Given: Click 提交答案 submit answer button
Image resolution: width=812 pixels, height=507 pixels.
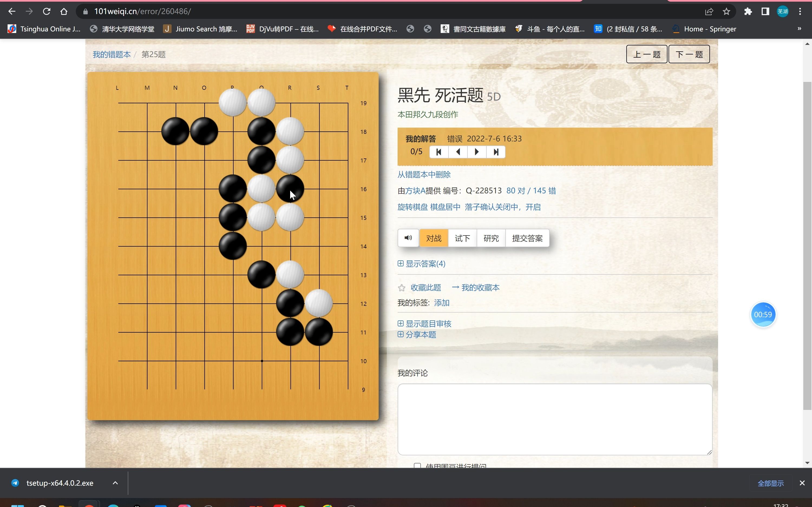Looking at the screenshot, I should pyautogui.click(x=527, y=238).
